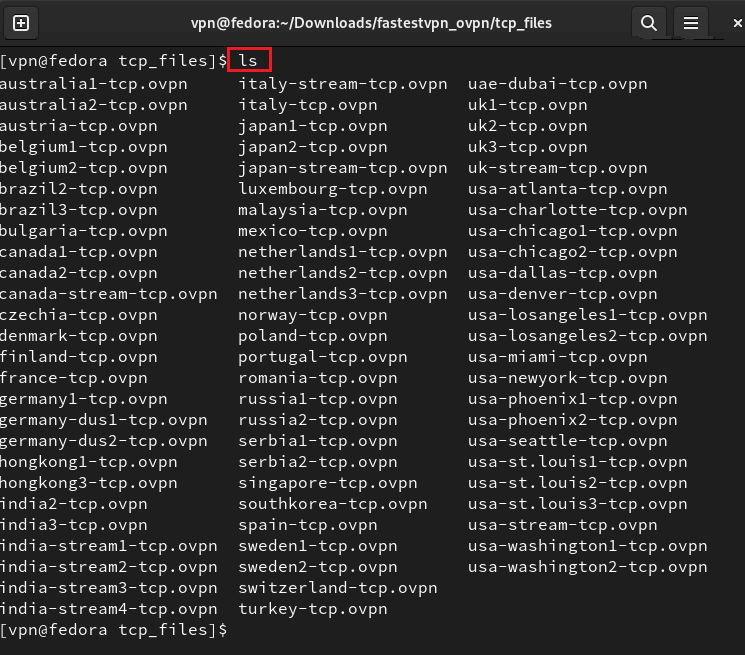Click usa-losangeles2-tcp.ovpn in the list

click(x=587, y=336)
